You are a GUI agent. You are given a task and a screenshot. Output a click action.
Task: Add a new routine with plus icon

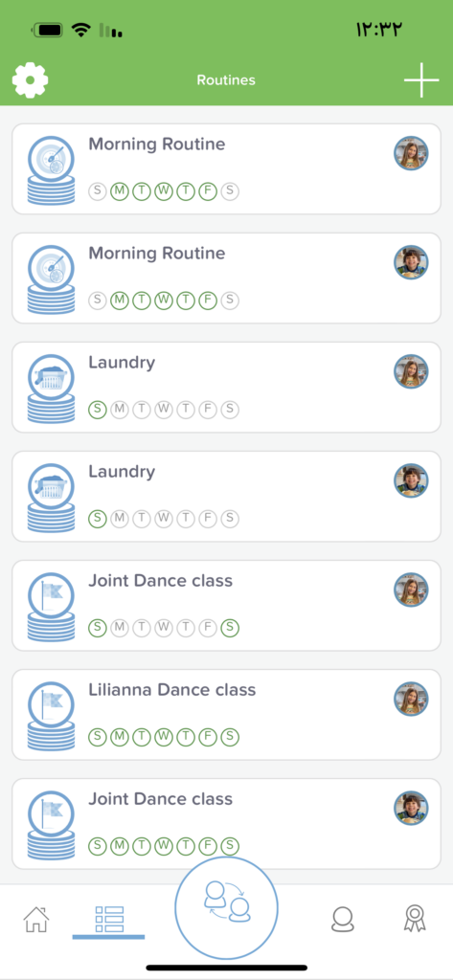421,80
